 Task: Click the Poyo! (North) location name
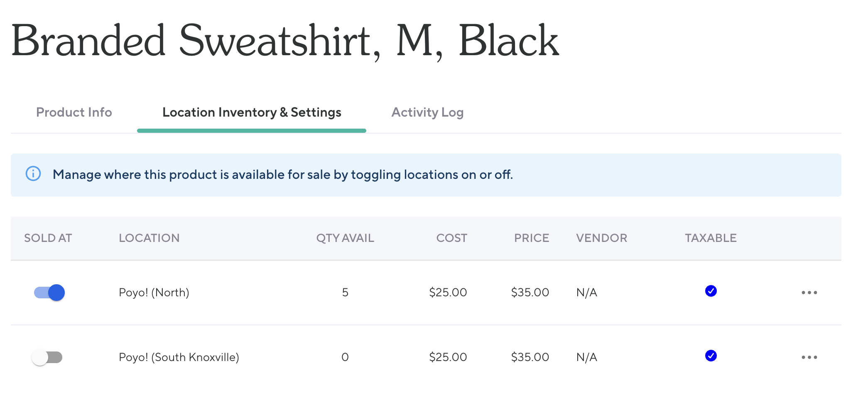tap(154, 293)
